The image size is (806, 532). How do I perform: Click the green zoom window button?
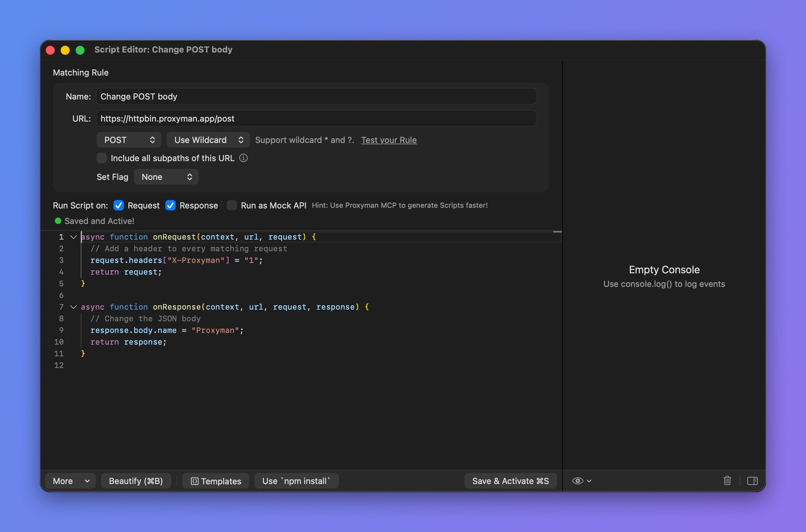(x=80, y=50)
